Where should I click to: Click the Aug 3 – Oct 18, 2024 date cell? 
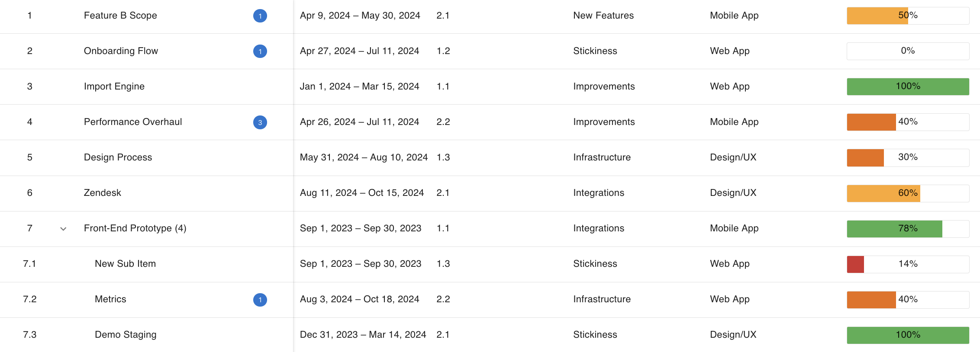pyautogui.click(x=359, y=299)
